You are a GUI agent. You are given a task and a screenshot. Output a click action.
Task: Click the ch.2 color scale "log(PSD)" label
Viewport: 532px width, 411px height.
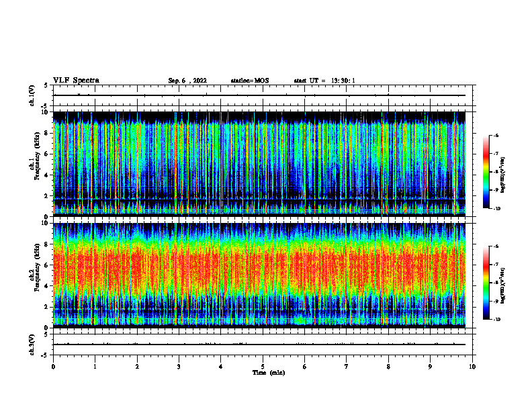point(503,286)
